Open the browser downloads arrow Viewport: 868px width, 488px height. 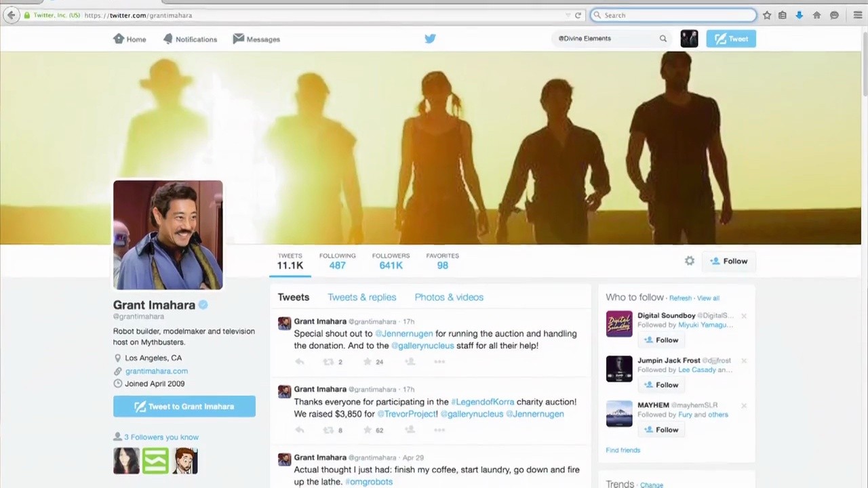point(799,15)
